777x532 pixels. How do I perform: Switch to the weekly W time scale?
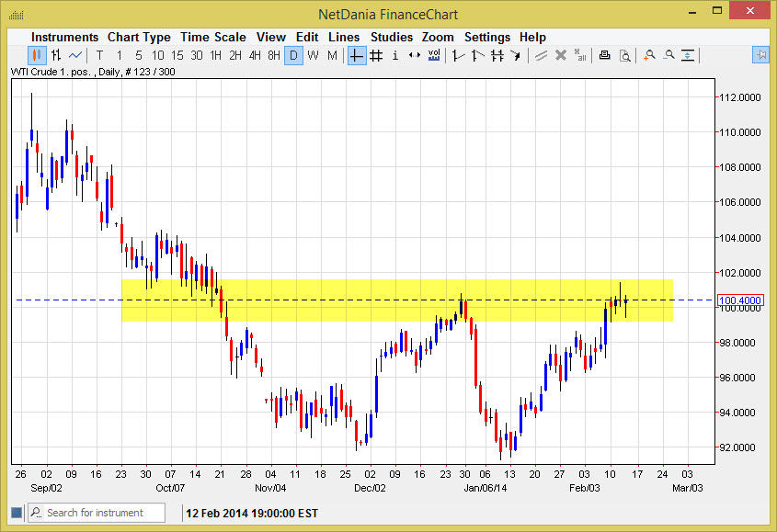[x=313, y=55]
